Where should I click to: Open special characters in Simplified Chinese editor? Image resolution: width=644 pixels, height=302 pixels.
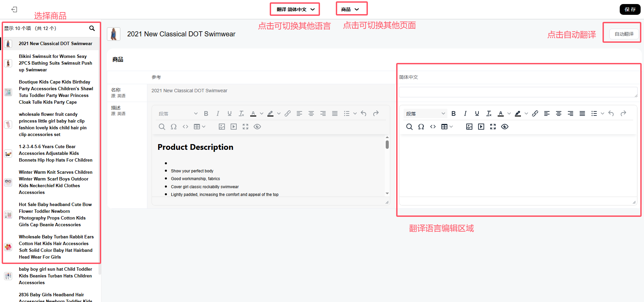[421, 127]
